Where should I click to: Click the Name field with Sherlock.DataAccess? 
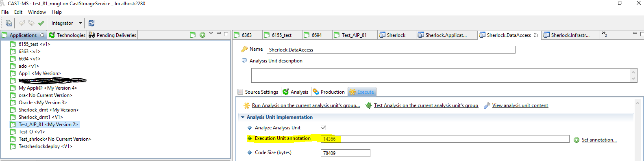click(x=391, y=49)
